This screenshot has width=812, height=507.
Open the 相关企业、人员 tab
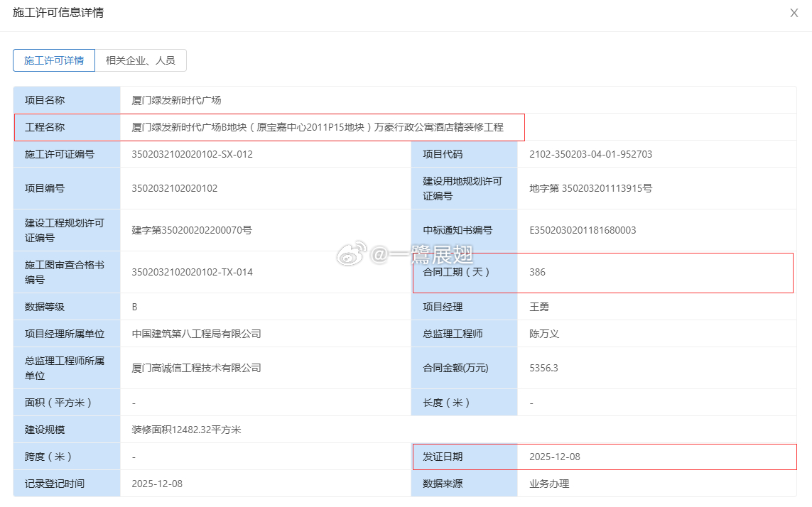coord(141,60)
